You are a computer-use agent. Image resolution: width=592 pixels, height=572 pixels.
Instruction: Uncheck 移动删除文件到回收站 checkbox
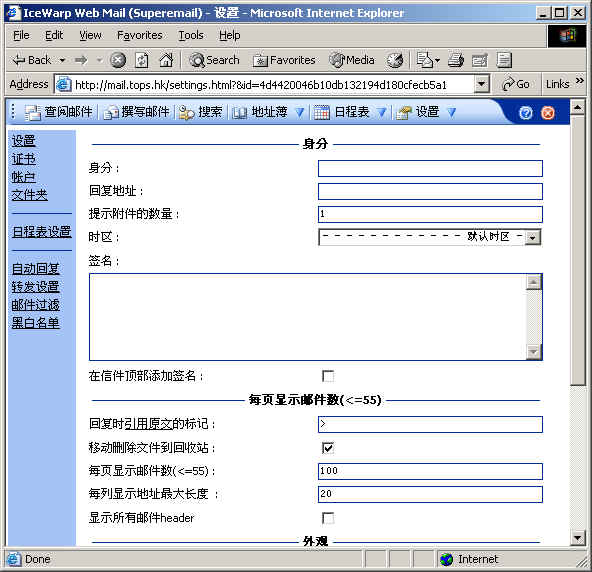(328, 448)
